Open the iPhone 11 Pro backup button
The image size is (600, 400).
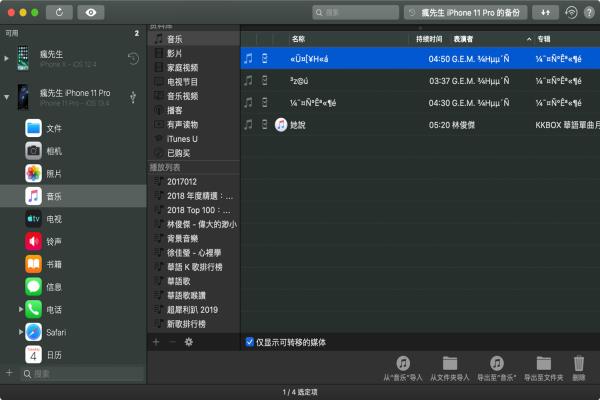coord(465,13)
